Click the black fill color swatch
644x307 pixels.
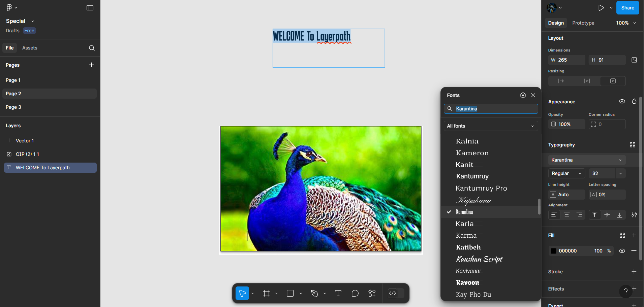tap(553, 251)
